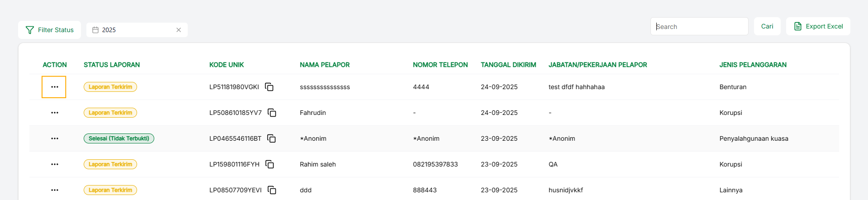
Task: Copy the unique code LP508610185YV7
Action: point(272,113)
